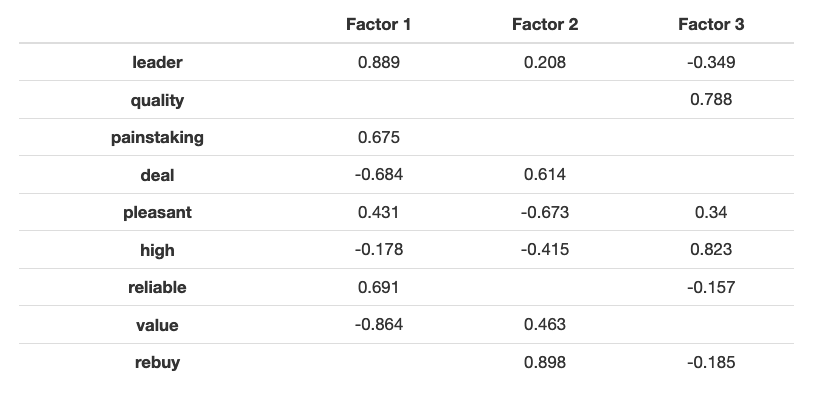817x393 pixels.
Task: Select the rebuy row label
Action: [x=157, y=363]
